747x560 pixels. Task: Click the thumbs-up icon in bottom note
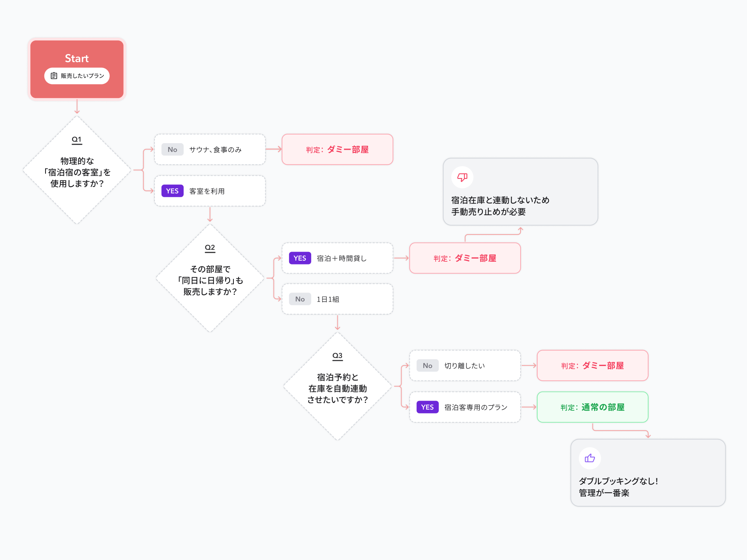tap(590, 458)
